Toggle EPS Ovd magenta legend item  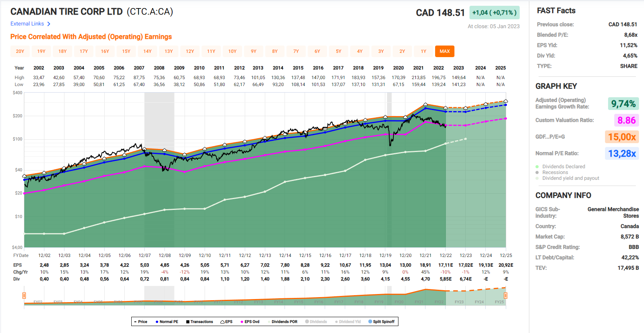242,322
